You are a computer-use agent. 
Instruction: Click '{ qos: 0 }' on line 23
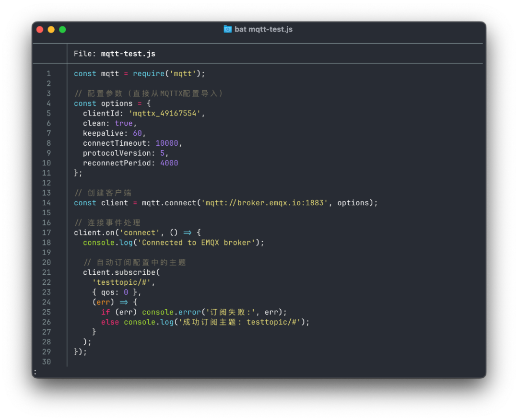tap(114, 292)
